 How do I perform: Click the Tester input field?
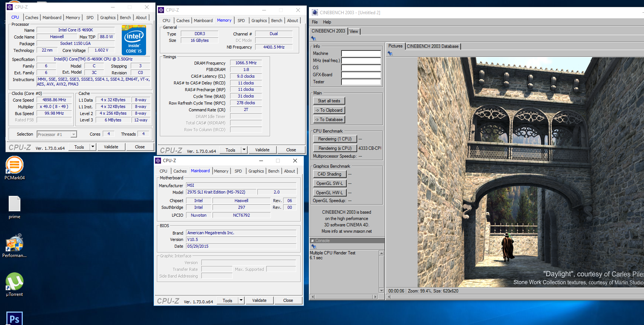[361, 82]
